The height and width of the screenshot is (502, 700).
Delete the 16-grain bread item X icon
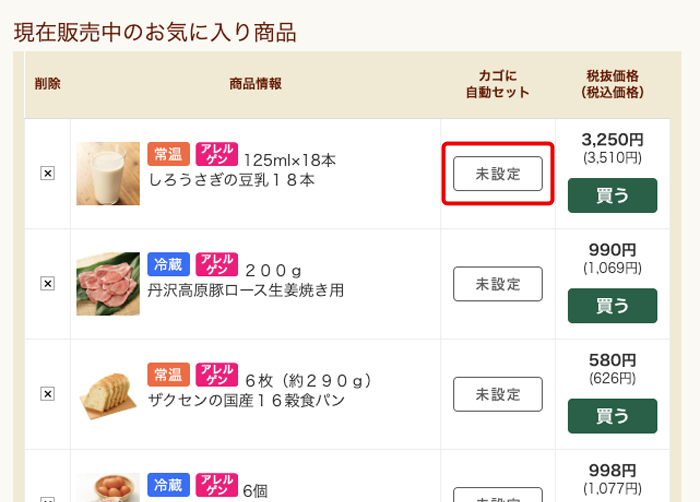tap(47, 393)
